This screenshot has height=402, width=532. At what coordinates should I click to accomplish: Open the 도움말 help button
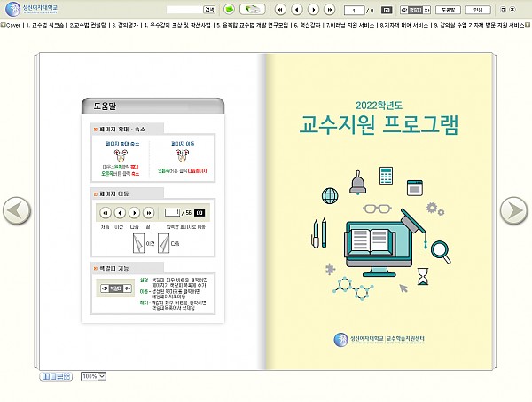pyautogui.click(x=448, y=10)
